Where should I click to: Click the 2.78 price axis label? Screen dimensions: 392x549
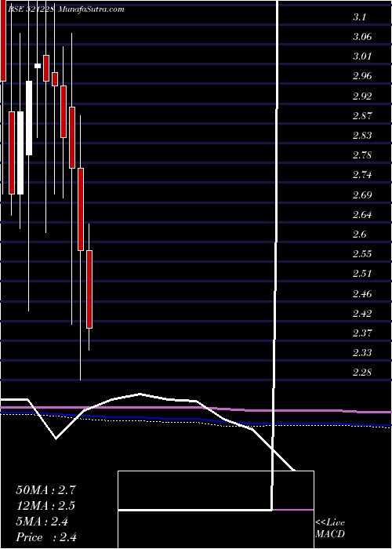point(362,155)
